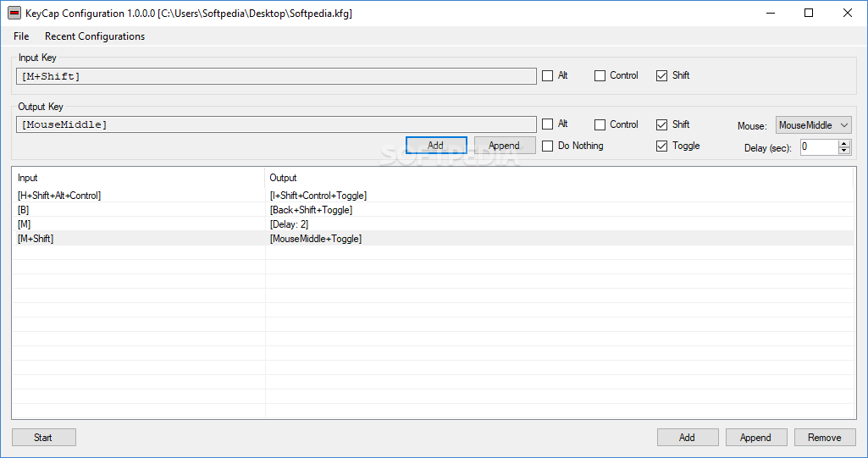The height and width of the screenshot is (458, 868).
Task: Uncheck the Toggle checkbox
Action: tap(661, 146)
